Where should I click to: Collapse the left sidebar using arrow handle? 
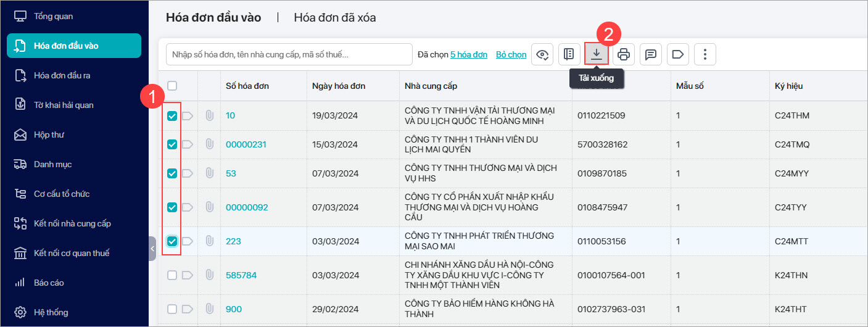(152, 249)
